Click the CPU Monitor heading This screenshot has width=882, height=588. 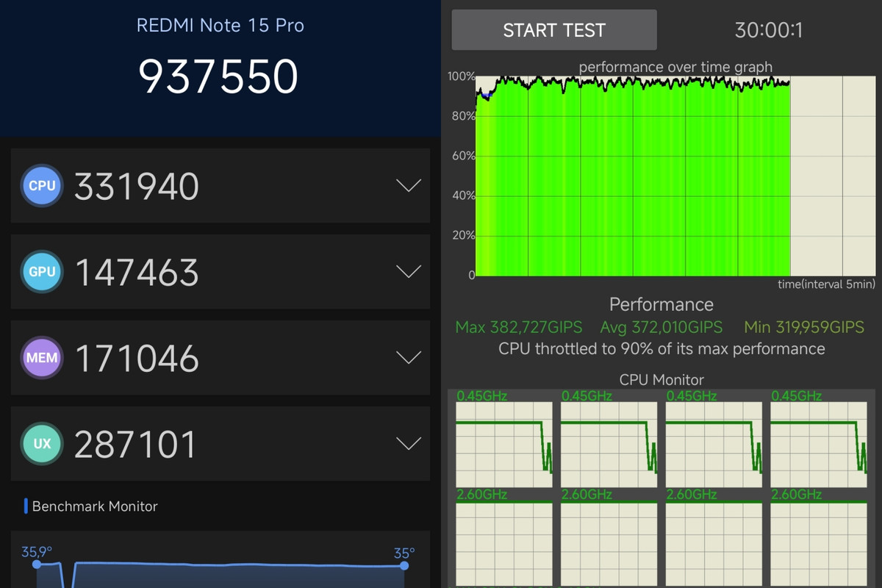(x=661, y=380)
